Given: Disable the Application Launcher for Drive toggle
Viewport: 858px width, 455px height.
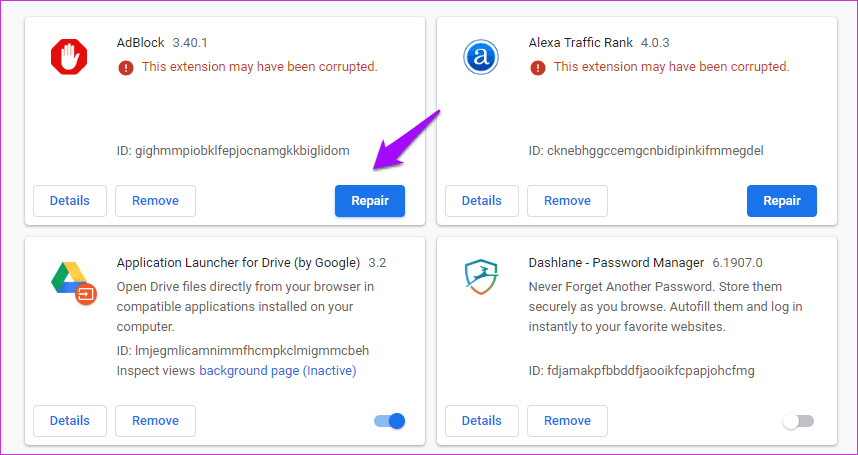Looking at the screenshot, I should tap(390, 421).
